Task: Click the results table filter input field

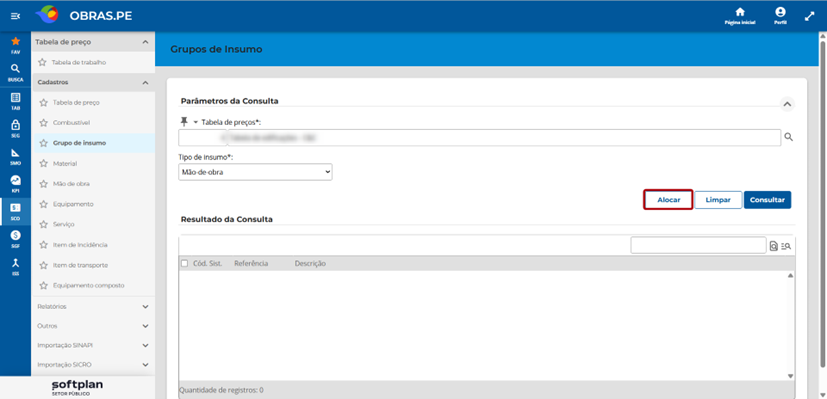Action: (x=698, y=245)
